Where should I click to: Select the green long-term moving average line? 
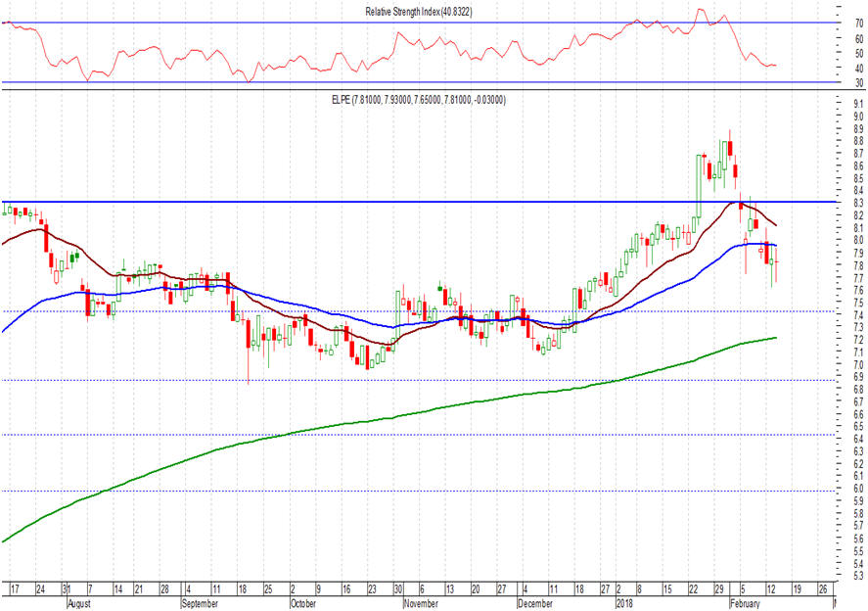coord(388,419)
